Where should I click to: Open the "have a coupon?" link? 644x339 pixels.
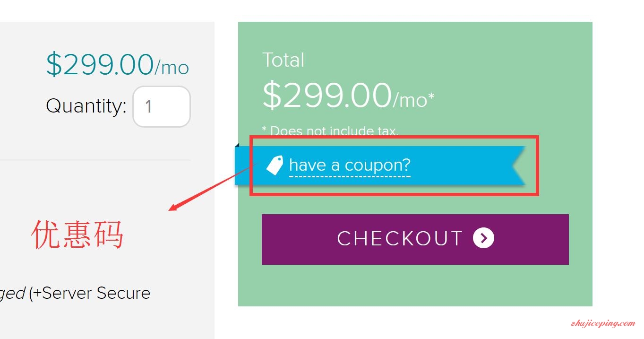(x=350, y=165)
